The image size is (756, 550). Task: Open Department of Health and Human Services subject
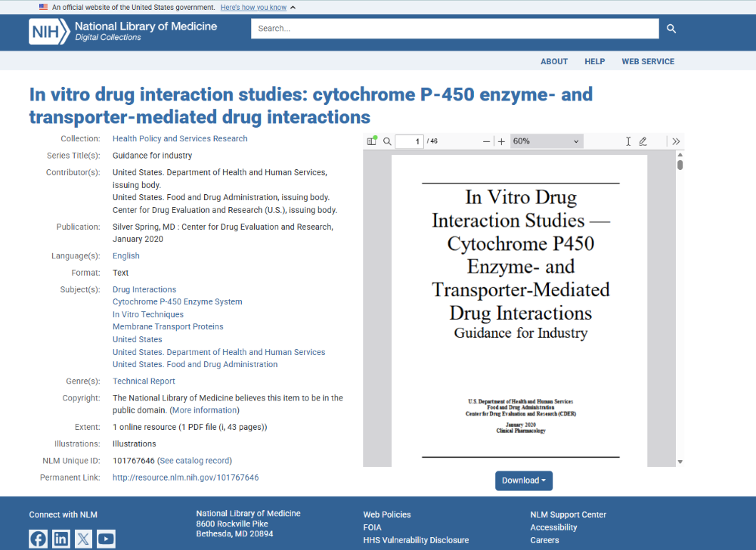point(219,352)
